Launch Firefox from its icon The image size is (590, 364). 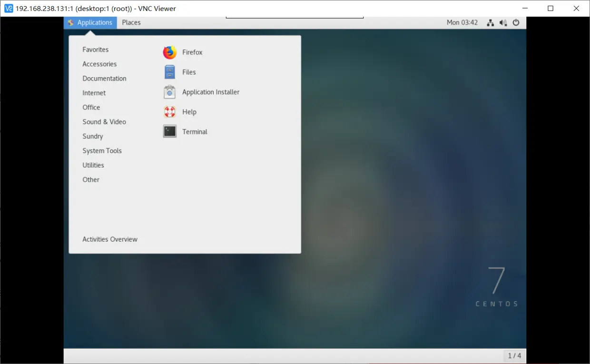click(x=170, y=52)
